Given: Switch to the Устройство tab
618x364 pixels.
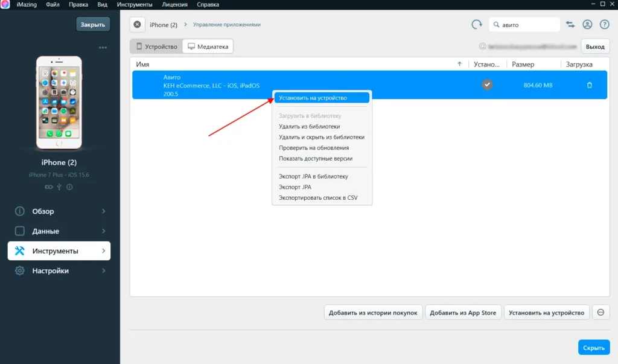Looking at the screenshot, I should pyautogui.click(x=156, y=46).
